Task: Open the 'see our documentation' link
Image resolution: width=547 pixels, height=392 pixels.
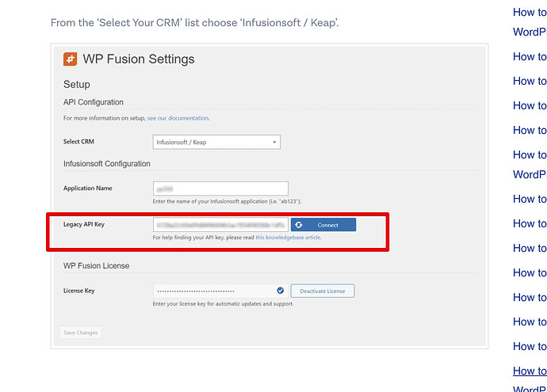Action: [178, 118]
